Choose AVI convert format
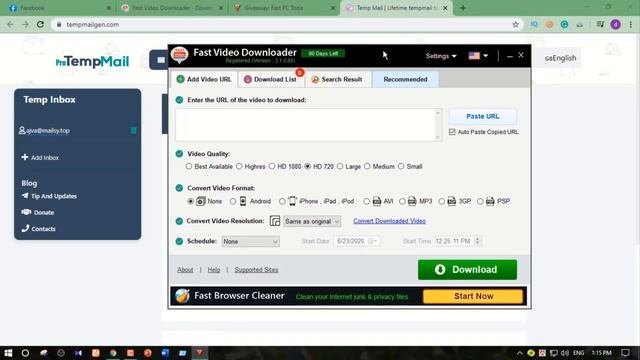 (x=367, y=201)
